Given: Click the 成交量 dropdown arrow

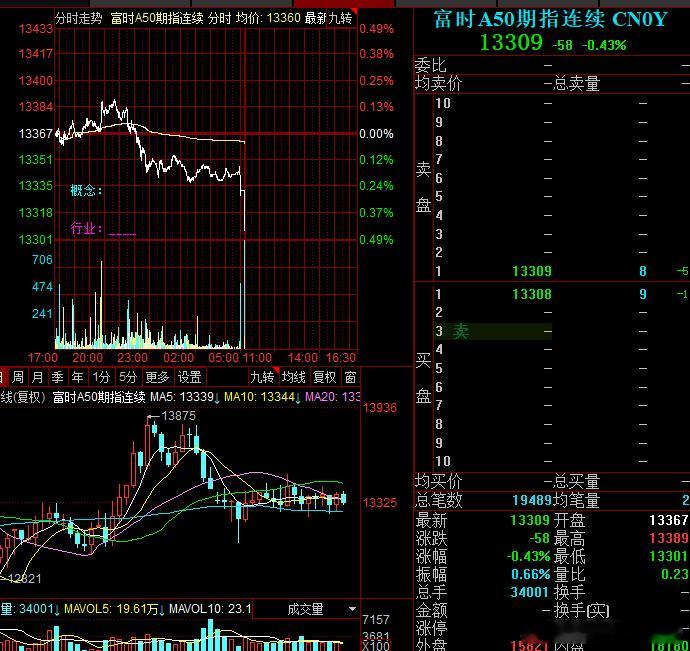Looking at the screenshot, I should point(352,610).
